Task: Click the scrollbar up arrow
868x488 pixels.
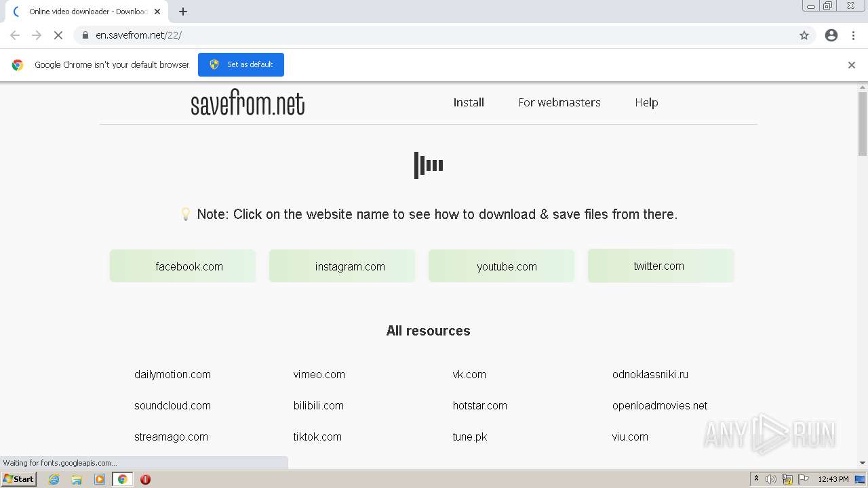Action: (863, 87)
